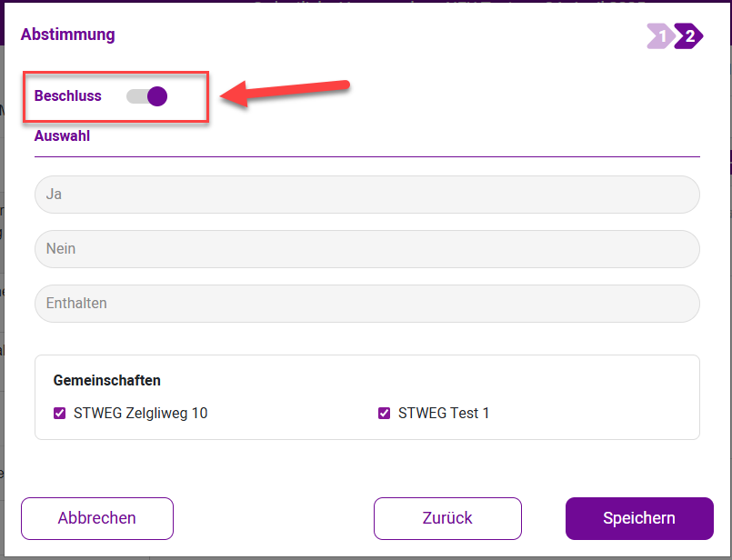This screenshot has width=732, height=560.
Task: Select the step 2 indicator
Action: click(x=689, y=36)
